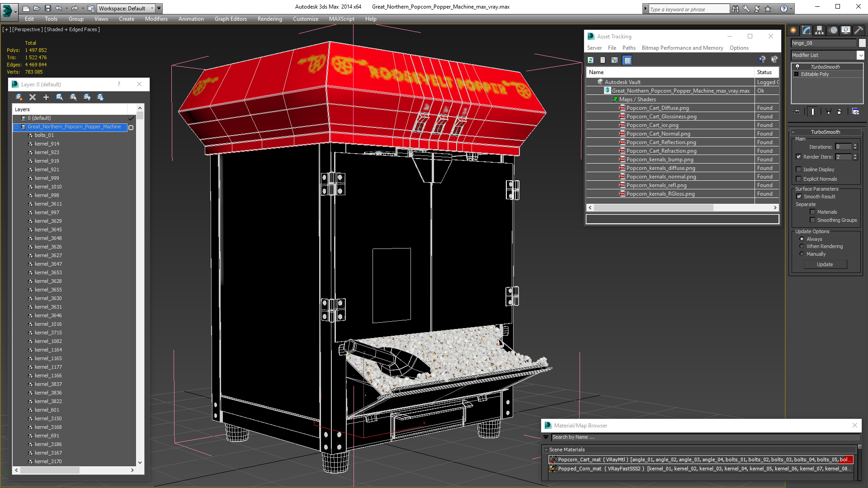The image size is (868, 488).
Task: Open Material/Map Browser options arrow
Action: coord(546,437)
